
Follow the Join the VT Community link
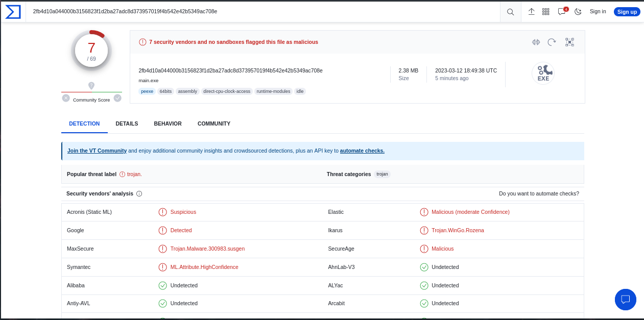pos(97,151)
